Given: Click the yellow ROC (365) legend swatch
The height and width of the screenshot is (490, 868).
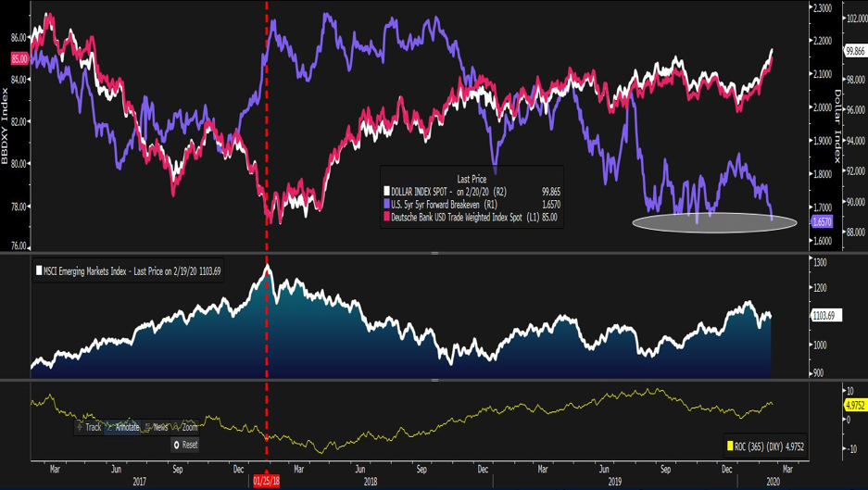Looking at the screenshot, I should coord(730,446).
